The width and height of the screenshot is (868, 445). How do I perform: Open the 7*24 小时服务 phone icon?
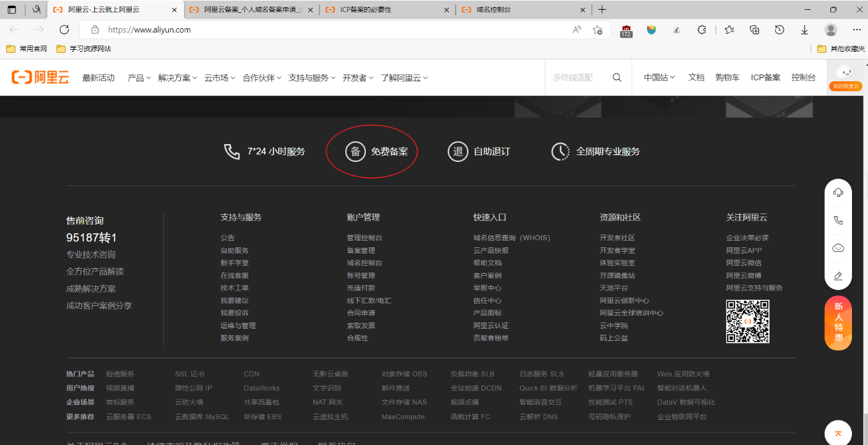click(x=231, y=151)
